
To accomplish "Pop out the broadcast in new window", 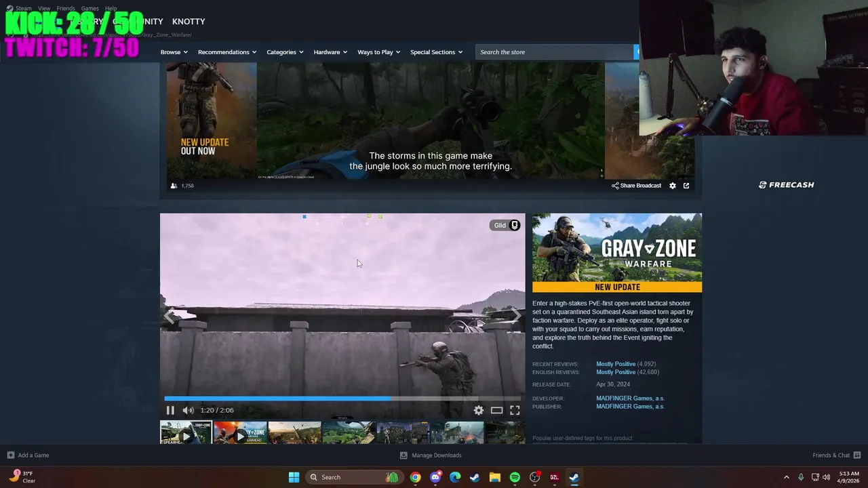I will coord(686,186).
